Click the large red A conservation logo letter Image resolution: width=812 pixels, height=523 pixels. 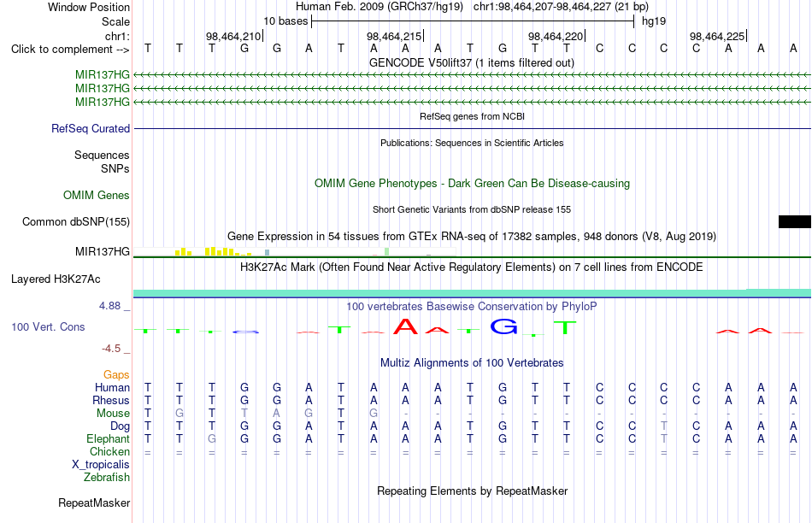click(405, 326)
